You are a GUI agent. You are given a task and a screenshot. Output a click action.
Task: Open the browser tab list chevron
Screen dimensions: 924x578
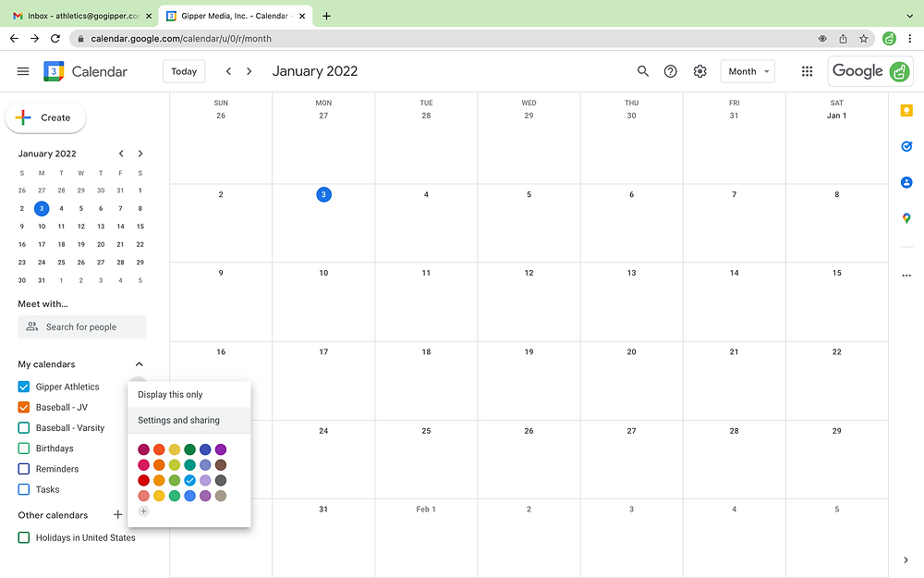point(909,16)
